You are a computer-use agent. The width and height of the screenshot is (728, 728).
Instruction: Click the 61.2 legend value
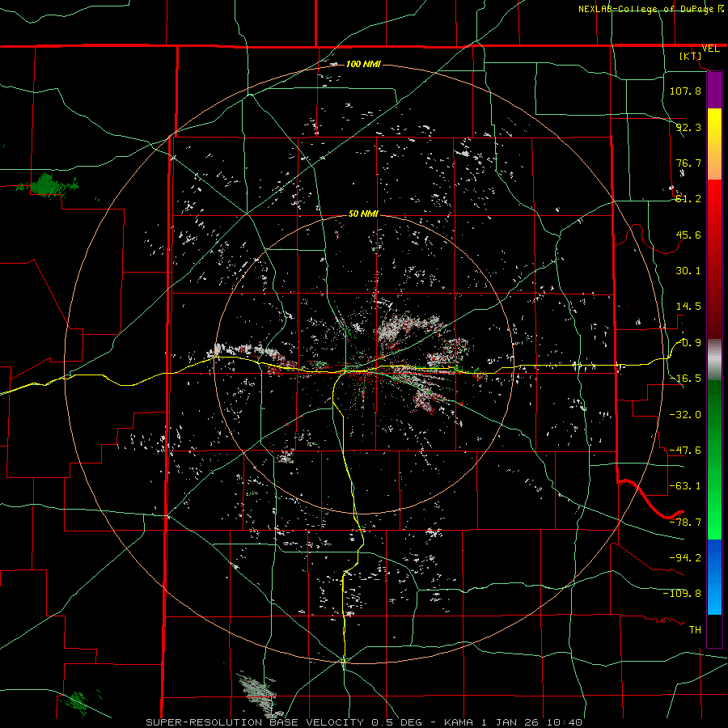[x=688, y=199]
